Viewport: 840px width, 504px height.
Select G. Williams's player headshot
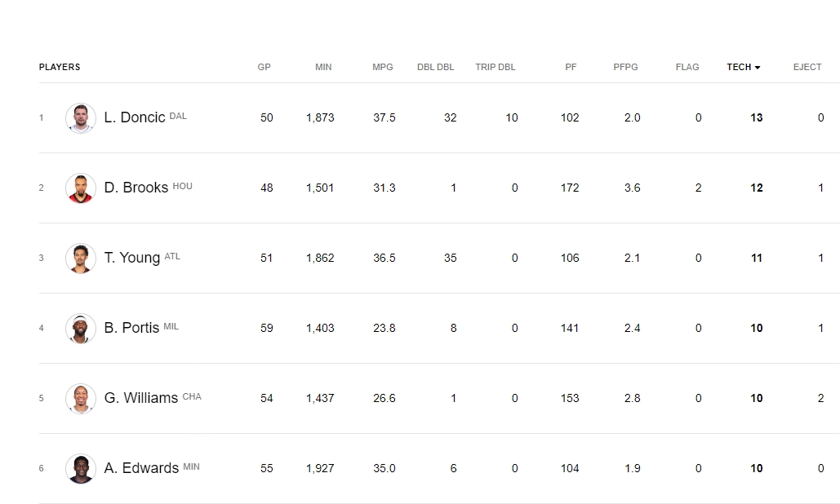coord(81,398)
